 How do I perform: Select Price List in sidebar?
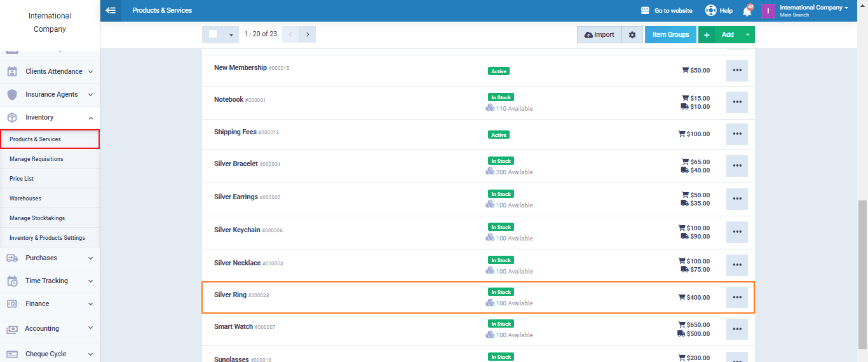point(22,179)
